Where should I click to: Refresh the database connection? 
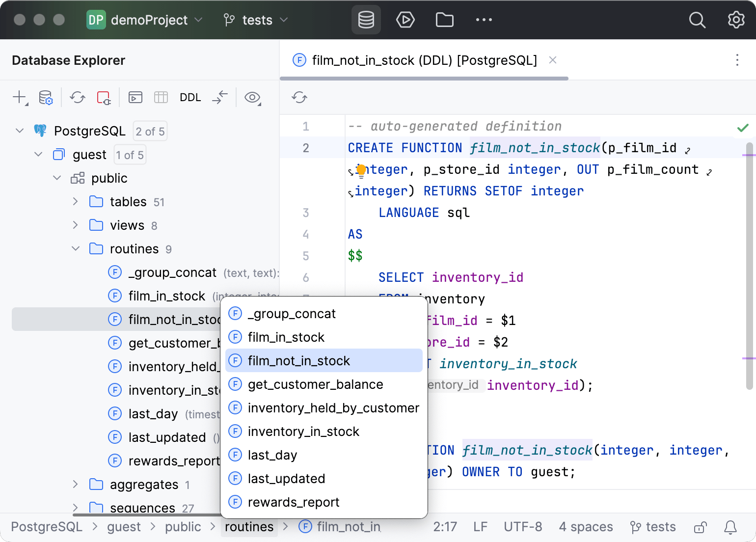(x=77, y=97)
